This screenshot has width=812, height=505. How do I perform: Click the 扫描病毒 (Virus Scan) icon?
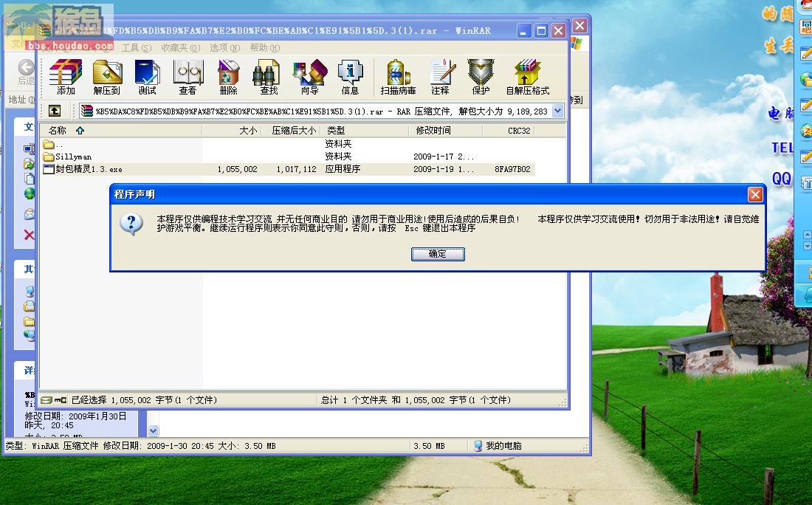click(x=398, y=78)
